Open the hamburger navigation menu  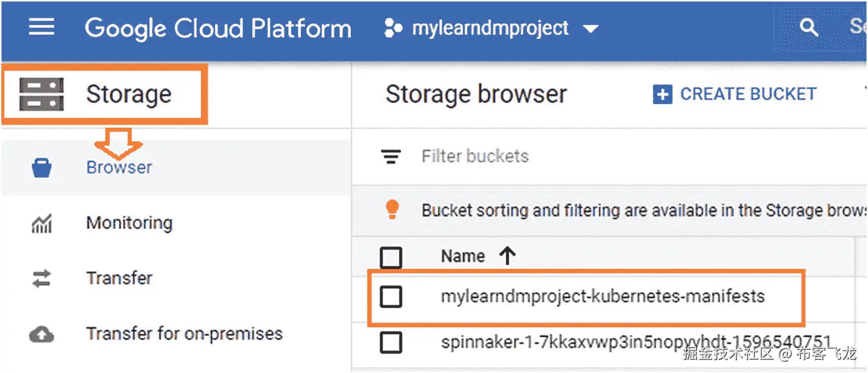[x=41, y=27]
